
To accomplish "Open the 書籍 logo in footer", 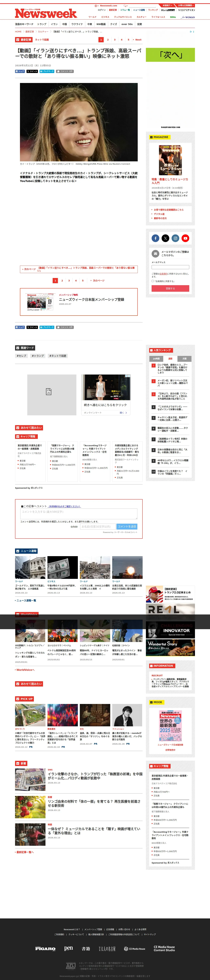I will coord(86,948).
